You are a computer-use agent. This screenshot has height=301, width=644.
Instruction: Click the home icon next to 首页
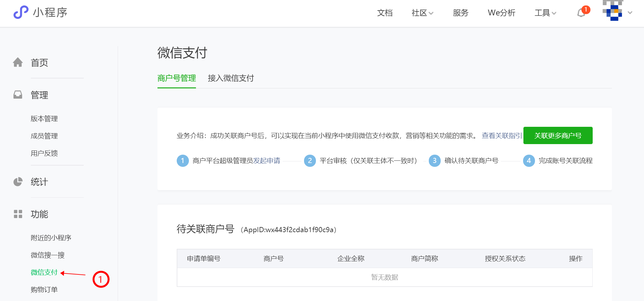pyautogui.click(x=18, y=62)
